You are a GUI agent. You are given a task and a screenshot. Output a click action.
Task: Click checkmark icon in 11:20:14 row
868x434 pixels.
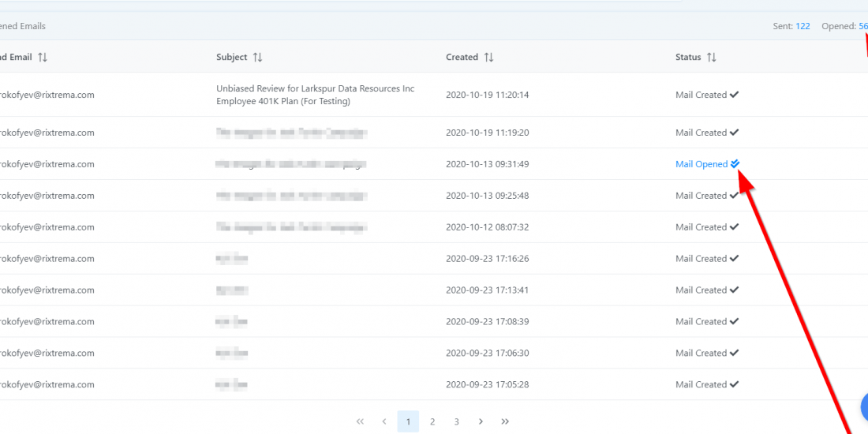tap(735, 95)
